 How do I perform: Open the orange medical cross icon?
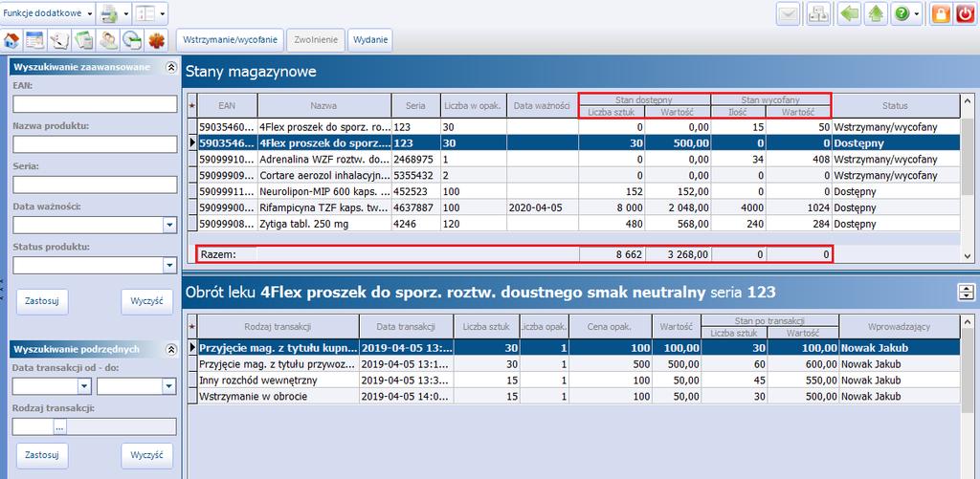[156, 41]
